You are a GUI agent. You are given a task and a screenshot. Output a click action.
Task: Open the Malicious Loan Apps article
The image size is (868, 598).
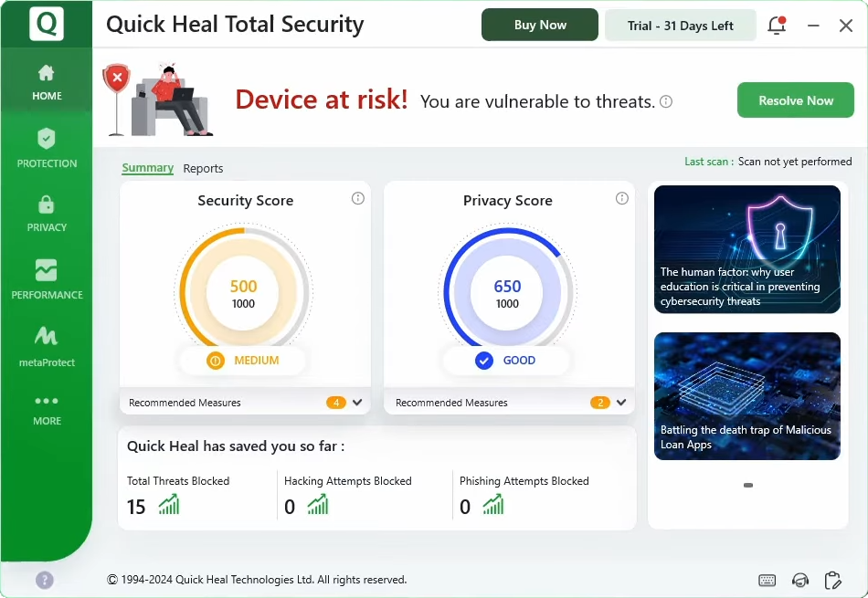[747, 396]
